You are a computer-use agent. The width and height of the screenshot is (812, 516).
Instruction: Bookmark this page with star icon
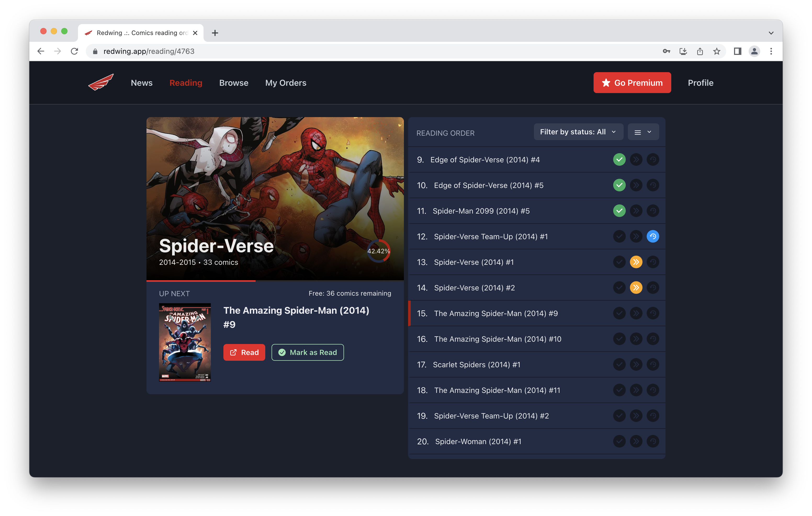pos(717,51)
